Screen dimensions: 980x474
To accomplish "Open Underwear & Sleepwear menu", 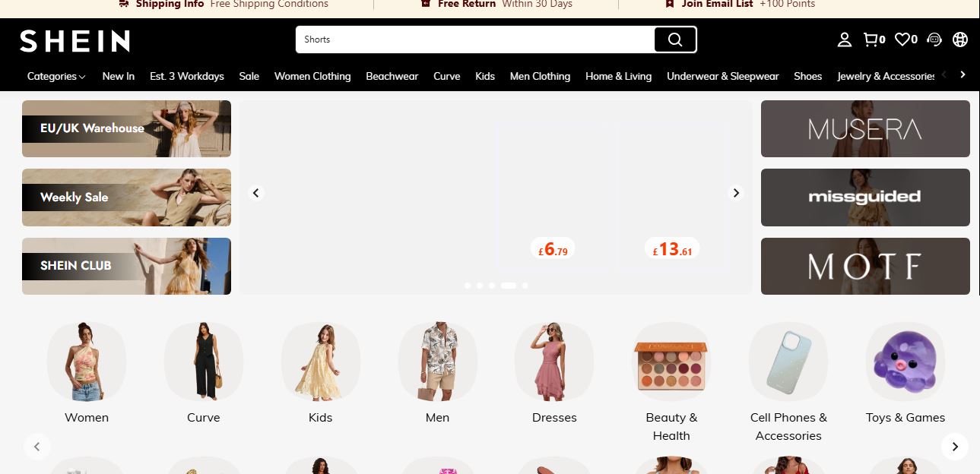I will pos(723,76).
